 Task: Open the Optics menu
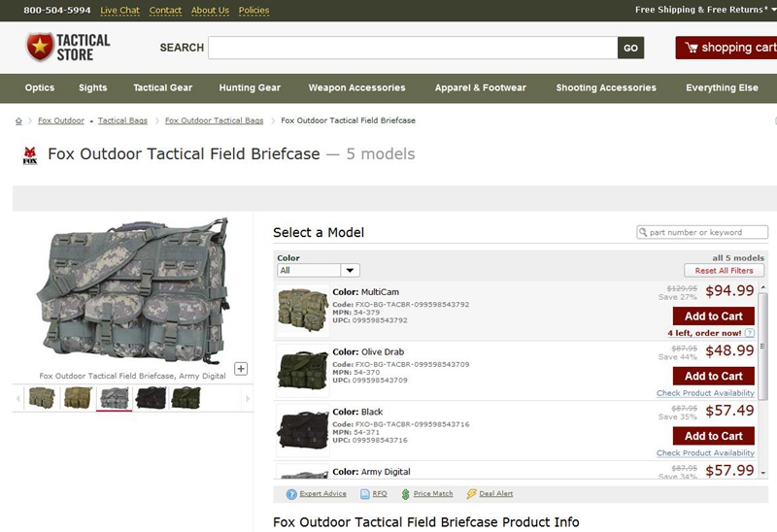pyautogui.click(x=40, y=87)
